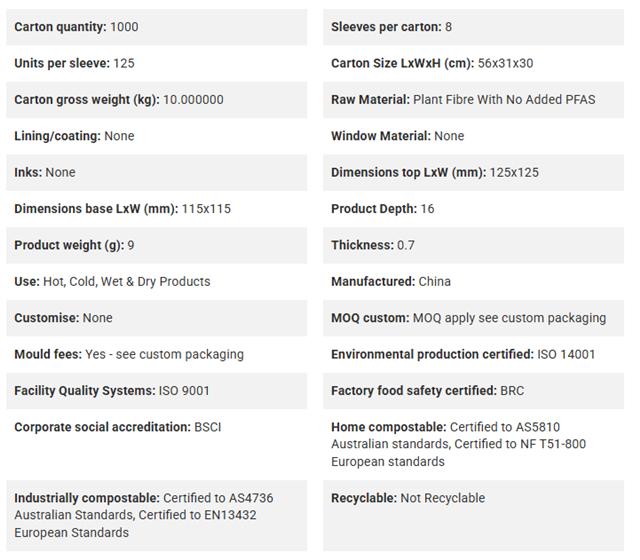Screen dimensions: 640x560
Task: Select the Thickness 0.7 cell
Action: click(x=473, y=245)
